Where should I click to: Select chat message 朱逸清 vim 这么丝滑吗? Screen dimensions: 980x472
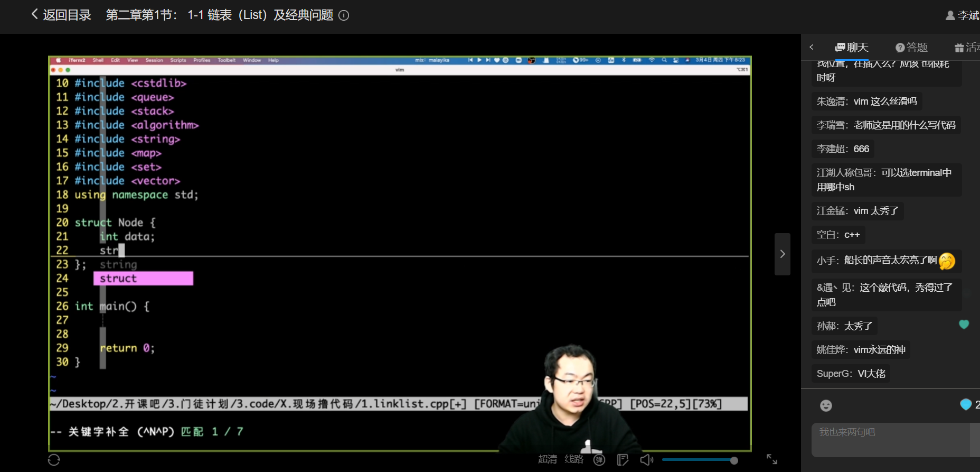click(x=867, y=101)
